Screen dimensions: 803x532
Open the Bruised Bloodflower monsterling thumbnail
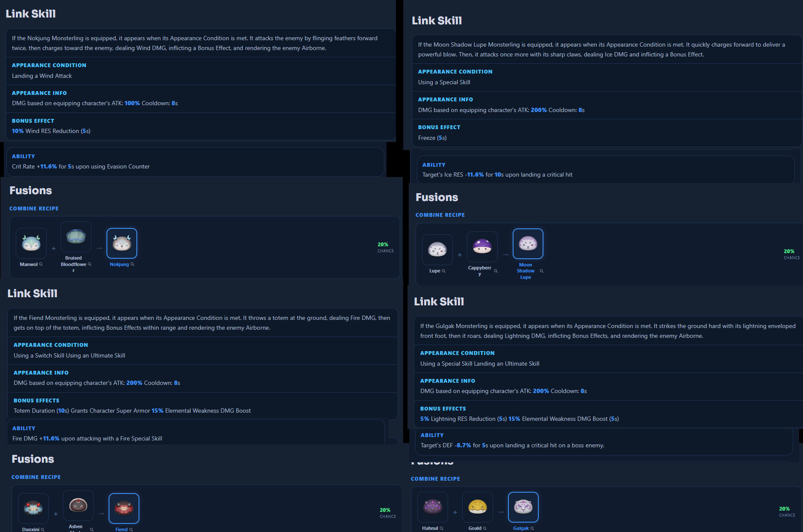(76, 237)
